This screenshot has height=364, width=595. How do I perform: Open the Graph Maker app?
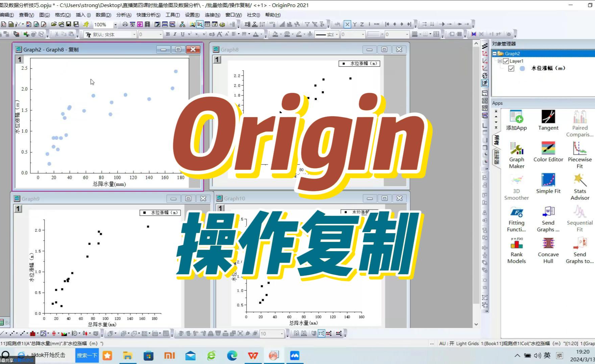click(516, 155)
